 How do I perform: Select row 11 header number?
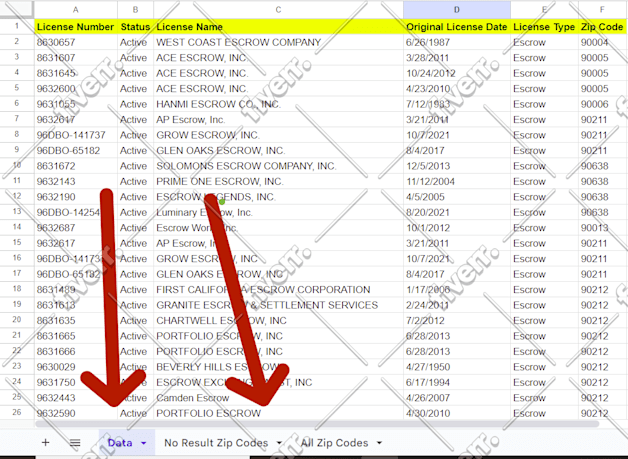17,181
